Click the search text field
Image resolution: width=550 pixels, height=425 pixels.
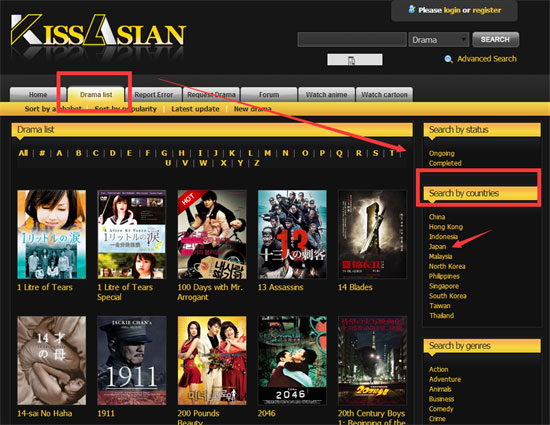[x=352, y=39]
